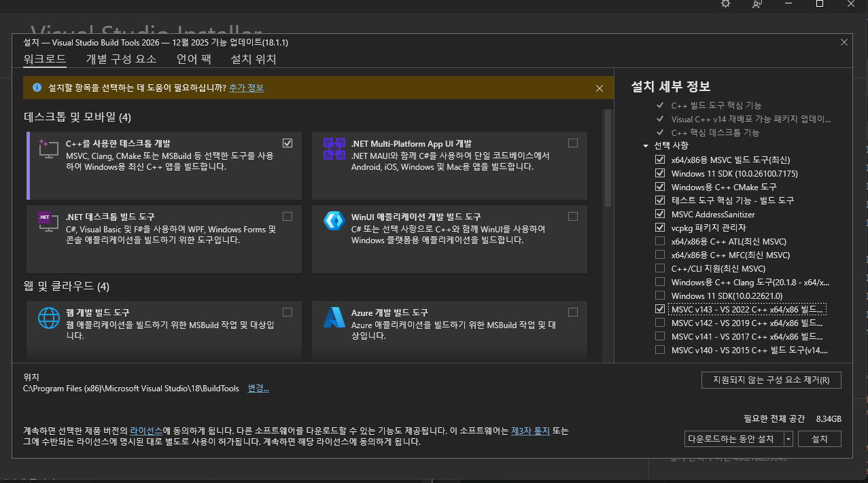Viewport: 868px width, 483px height.
Task: Click the 웹 및 클라우드 (4) heading
Action: pos(67,286)
